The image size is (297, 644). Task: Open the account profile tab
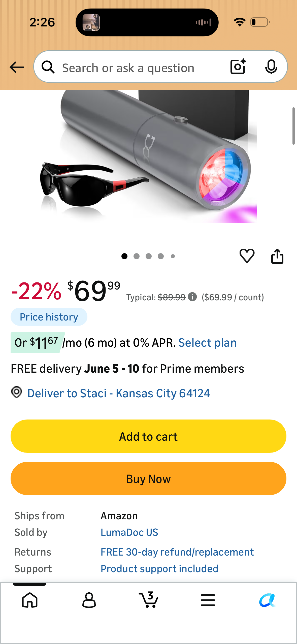click(x=89, y=600)
